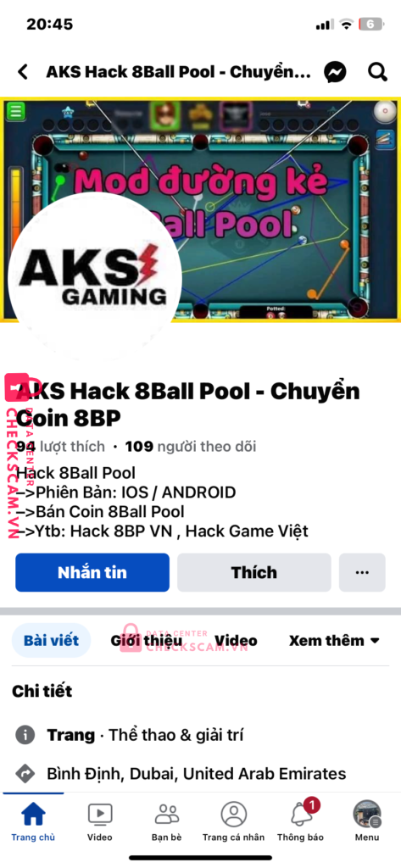Expand the Xem thêm dropdown

tap(335, 641)
